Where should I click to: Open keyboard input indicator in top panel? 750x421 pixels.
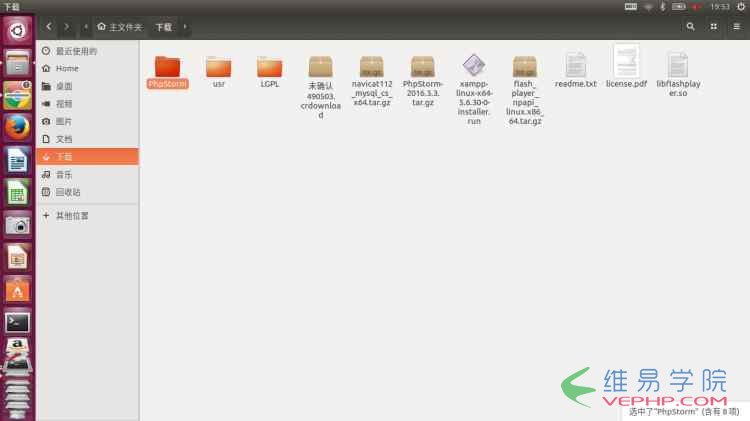631,7
